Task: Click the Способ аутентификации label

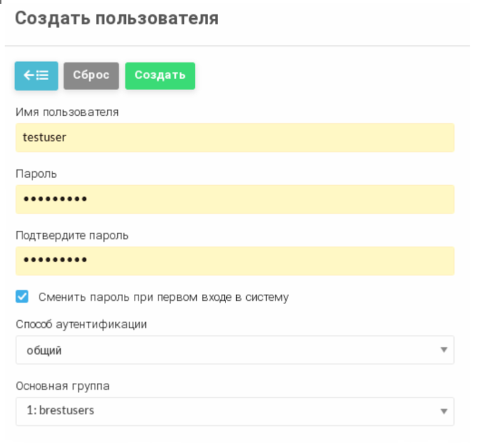Action: (81, 325)
